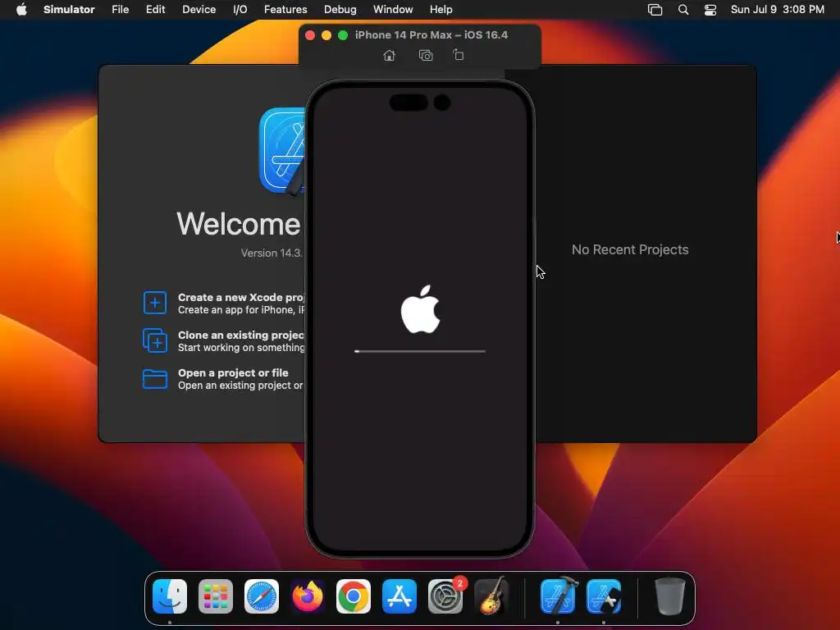Open Spotlight search in menu bar
840x630 pixels.
pyautogui.click(x=683, y=10)
